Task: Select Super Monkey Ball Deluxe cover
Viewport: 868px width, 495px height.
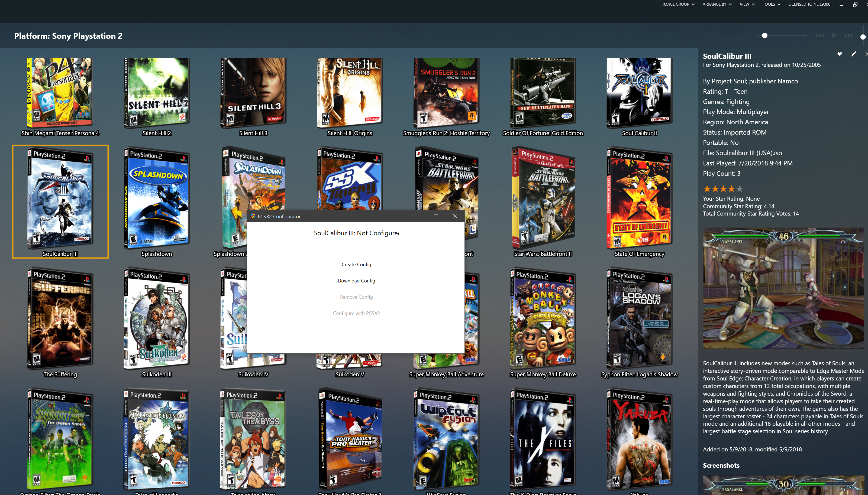Action: point(543,318)
